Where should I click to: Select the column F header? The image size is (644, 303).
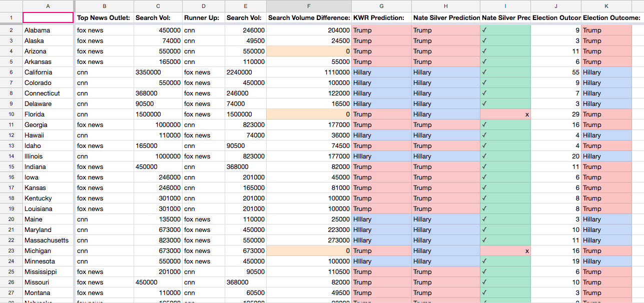point(309,6)
